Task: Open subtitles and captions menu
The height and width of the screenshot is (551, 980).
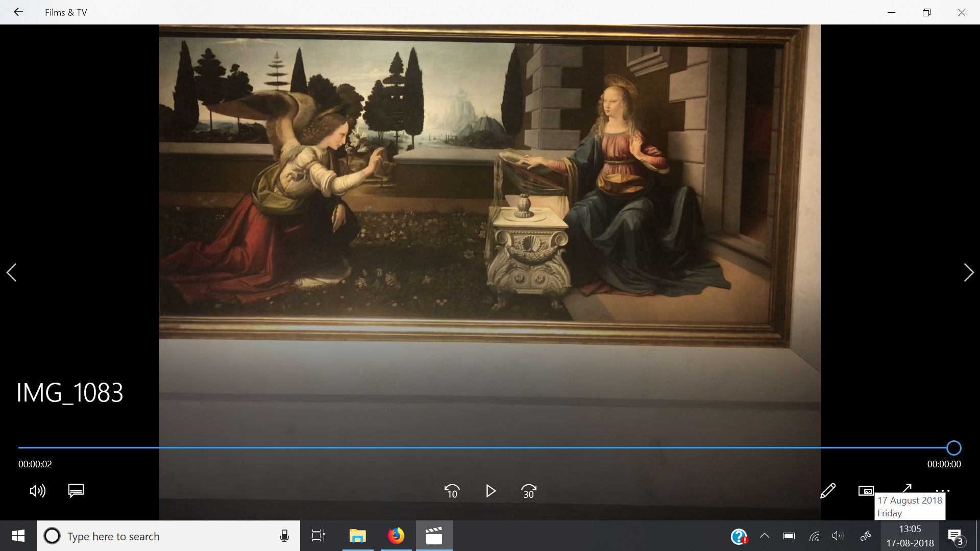Action: (x=76, y=491)
